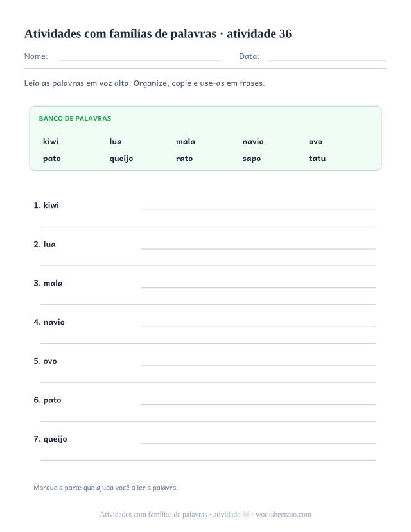Select the word ovo in word bank

(315, 142)
